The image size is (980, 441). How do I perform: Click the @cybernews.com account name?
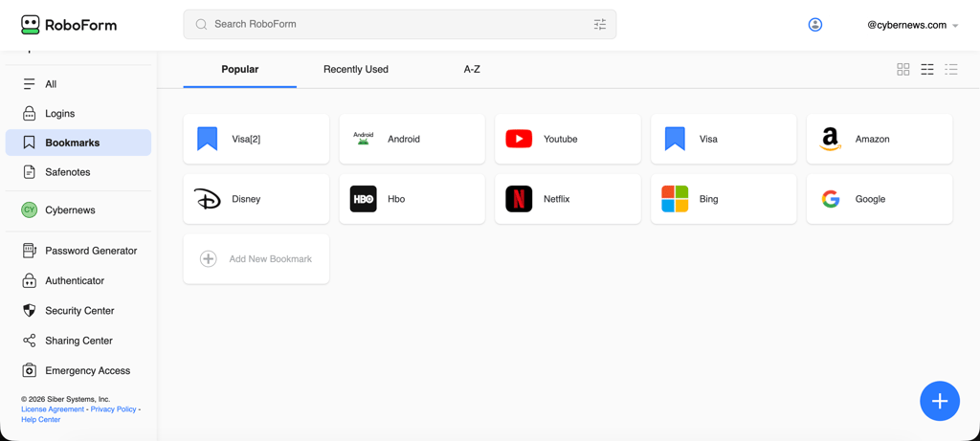pyautogui.click(x=907, y=25)
